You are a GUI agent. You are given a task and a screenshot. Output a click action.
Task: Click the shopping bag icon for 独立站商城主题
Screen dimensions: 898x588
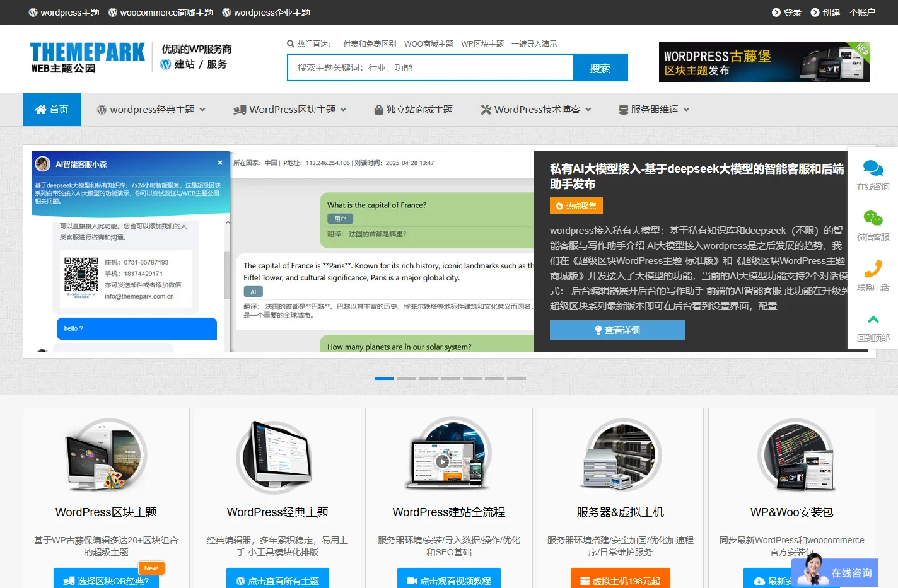tap(379, 110)
